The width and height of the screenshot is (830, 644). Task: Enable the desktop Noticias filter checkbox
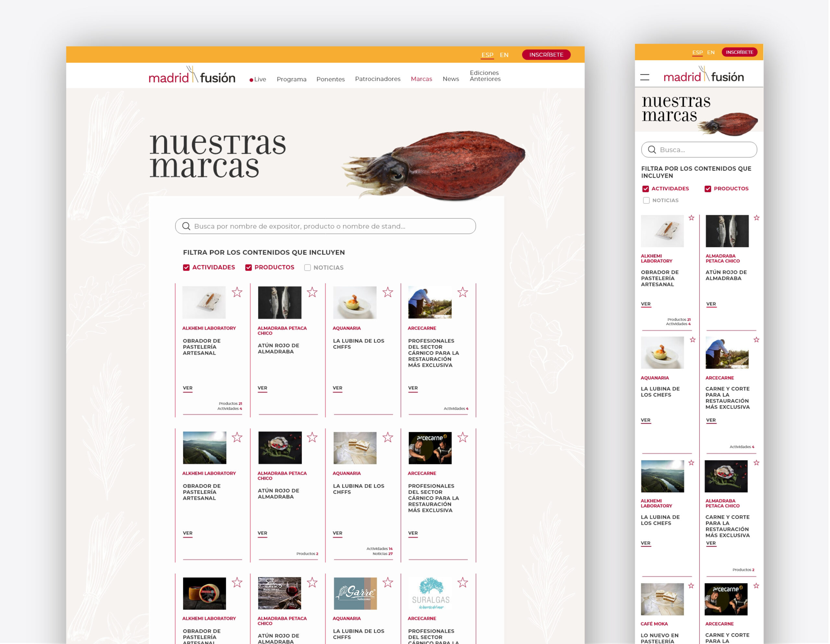307,267
